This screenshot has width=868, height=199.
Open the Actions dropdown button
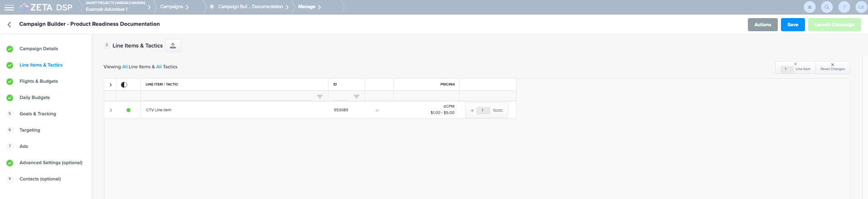pos(762,25)
